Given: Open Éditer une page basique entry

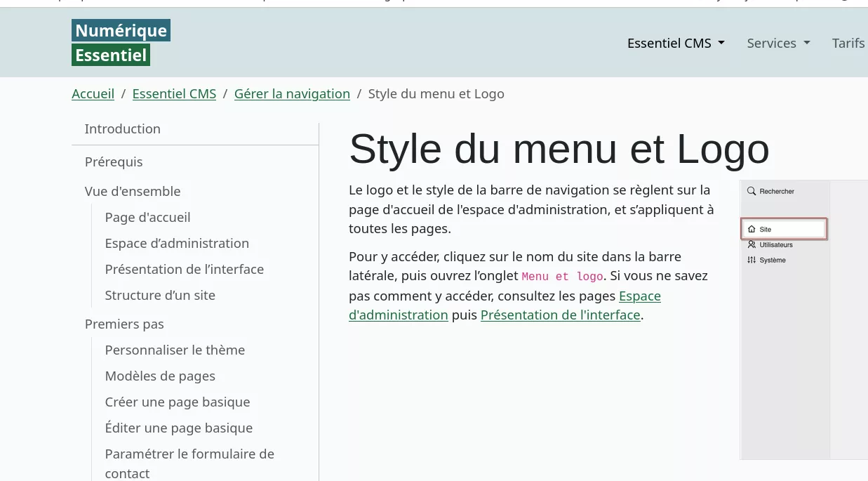Looking at the screenshot, I should [x=179, y=428].
